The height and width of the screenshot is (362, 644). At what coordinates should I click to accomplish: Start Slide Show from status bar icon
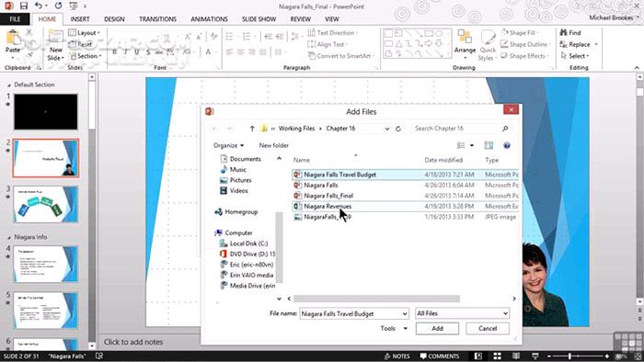click(x=535, y=356)
